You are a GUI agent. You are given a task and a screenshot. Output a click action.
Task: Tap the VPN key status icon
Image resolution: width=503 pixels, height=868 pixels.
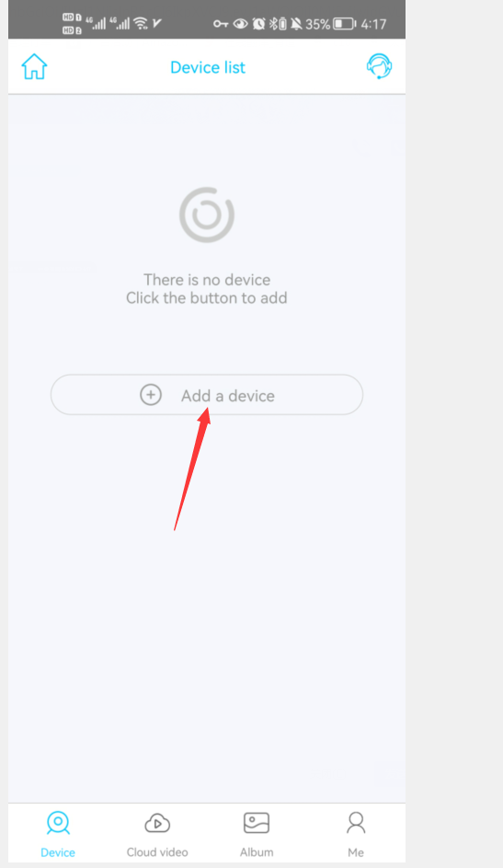221,24
